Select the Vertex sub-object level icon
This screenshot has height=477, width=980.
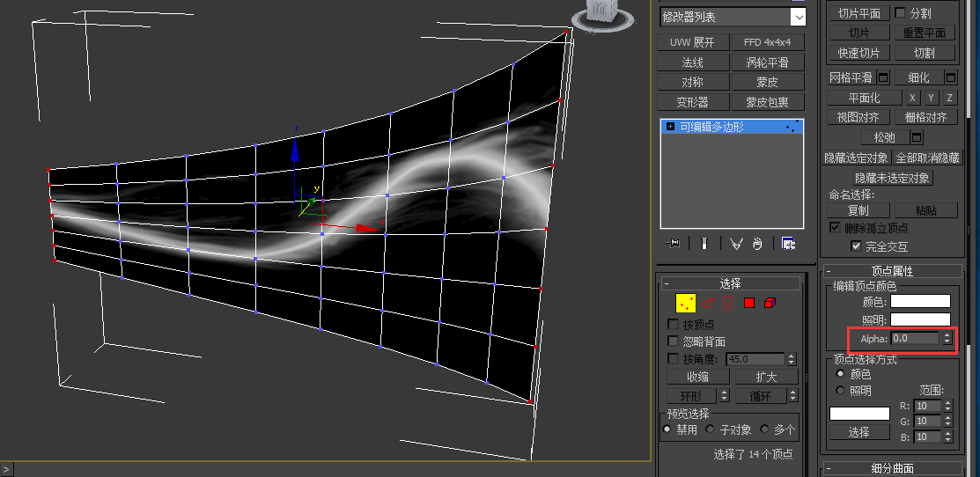point(686,303)
